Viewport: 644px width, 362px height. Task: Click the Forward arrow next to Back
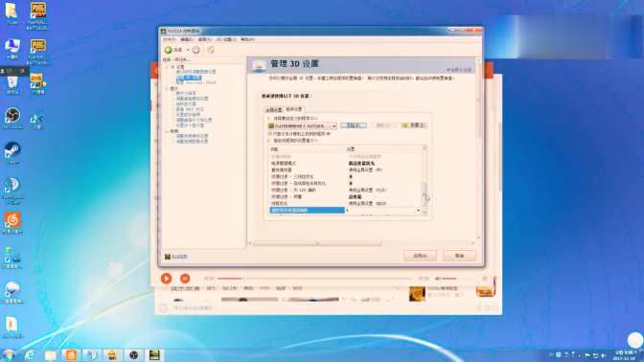tap(195, 50)
